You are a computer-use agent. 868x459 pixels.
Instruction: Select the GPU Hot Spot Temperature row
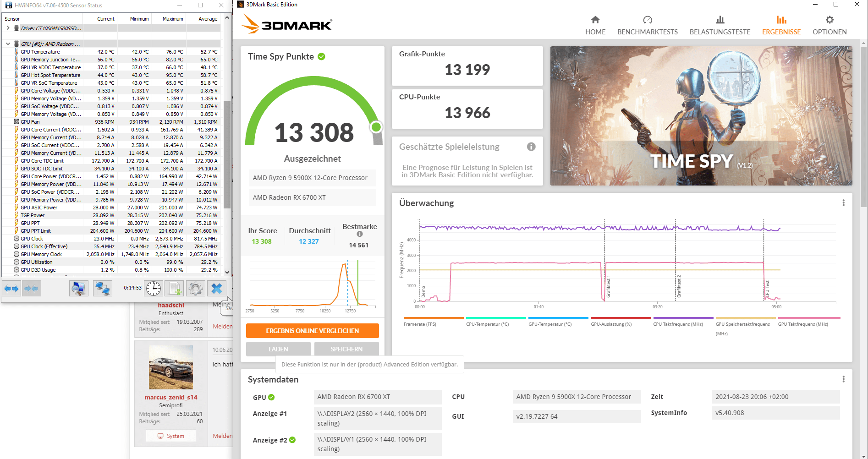(x=111, y=75)
